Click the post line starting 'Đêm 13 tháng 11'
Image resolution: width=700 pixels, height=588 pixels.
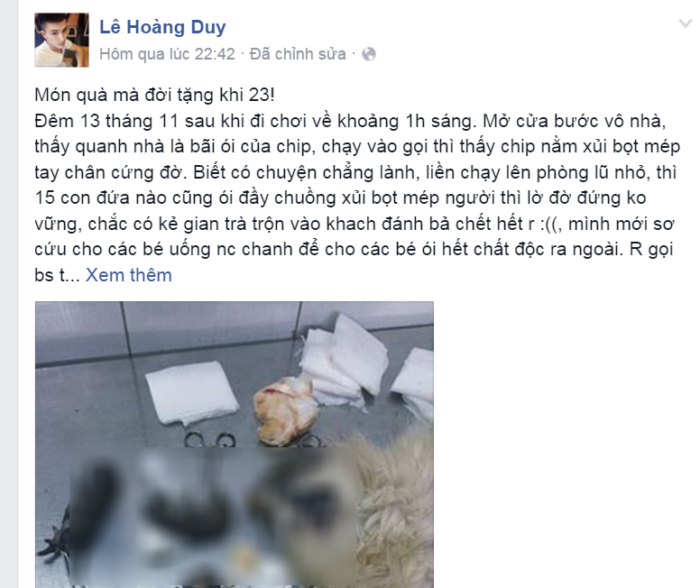350,121
